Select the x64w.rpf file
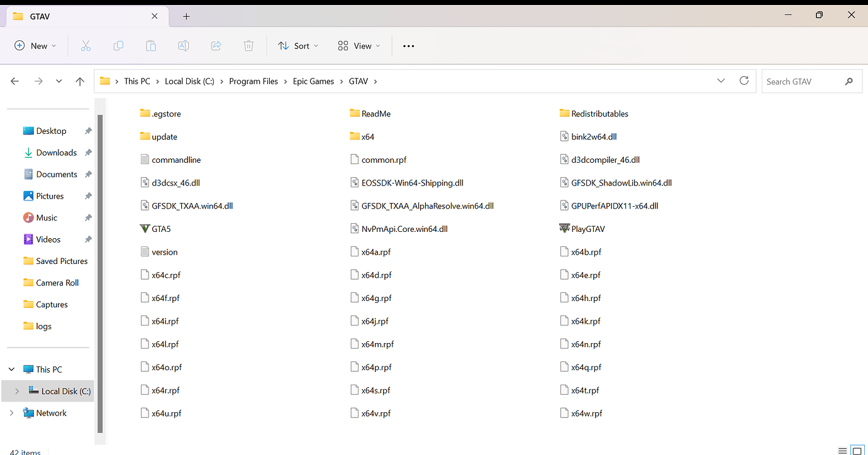The image size is (868, 455). [x=581, y=414]
